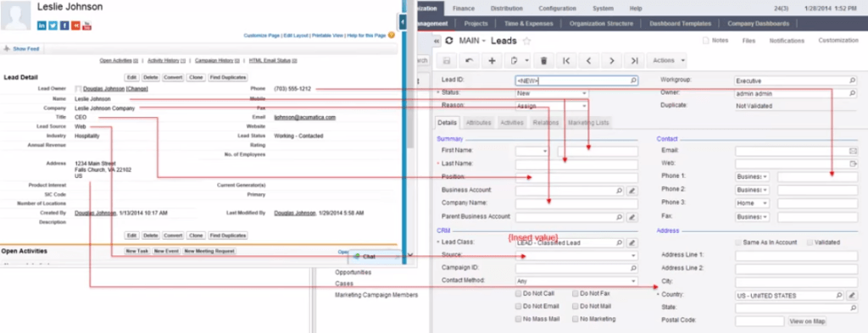Check the No Marketing checkbox
868x333 pixels.
pos(576,319)
